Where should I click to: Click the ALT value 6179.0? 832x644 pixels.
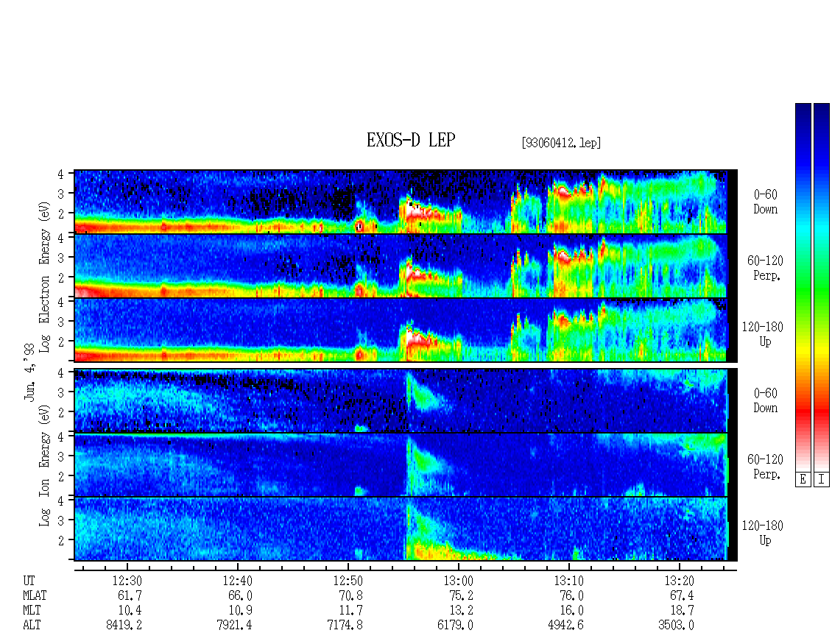pyautogui.click(x=455, y=626)
